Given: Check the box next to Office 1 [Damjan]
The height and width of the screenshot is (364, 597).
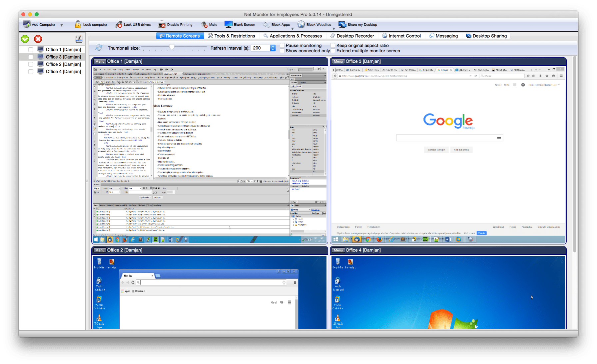Looking at the screenshot, I should pyautogui.click(x=31, y=50).
